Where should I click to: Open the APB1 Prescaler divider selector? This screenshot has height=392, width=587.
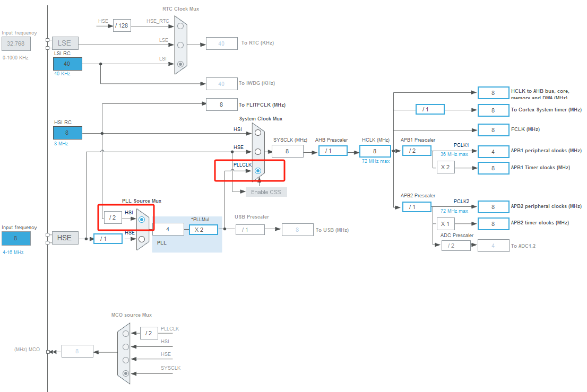(x=416, y=150)
